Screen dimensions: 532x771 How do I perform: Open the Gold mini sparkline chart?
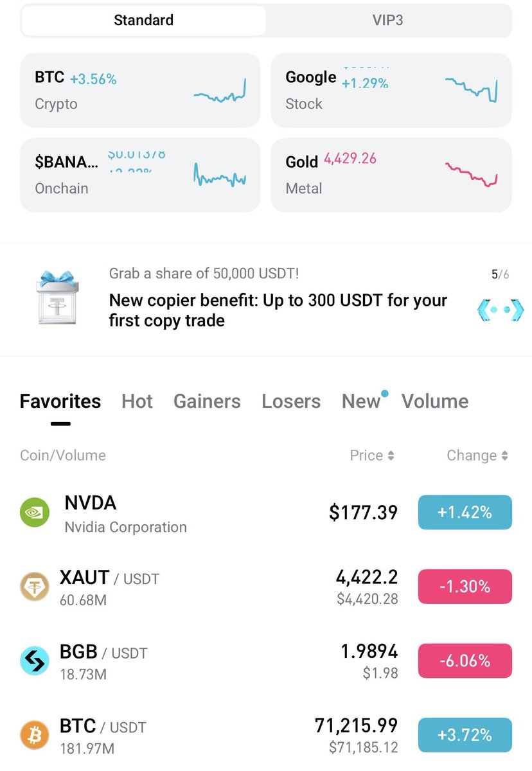[x=471, y=175]
